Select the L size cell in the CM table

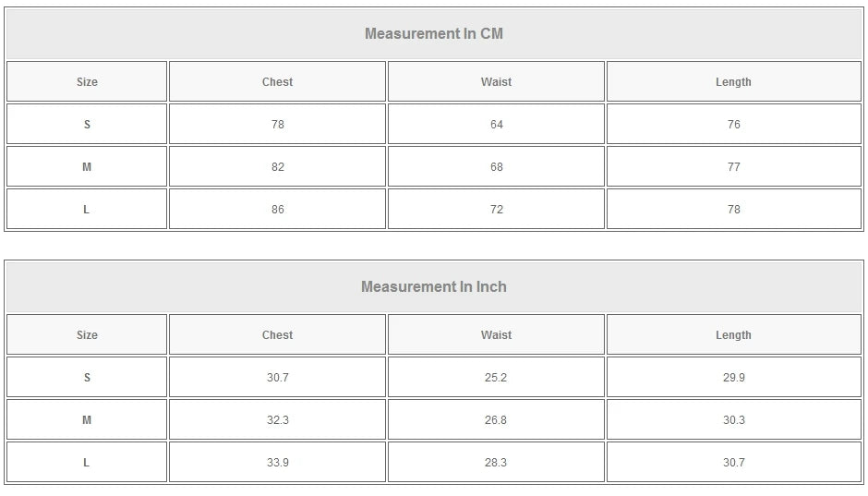coord(87,210)
